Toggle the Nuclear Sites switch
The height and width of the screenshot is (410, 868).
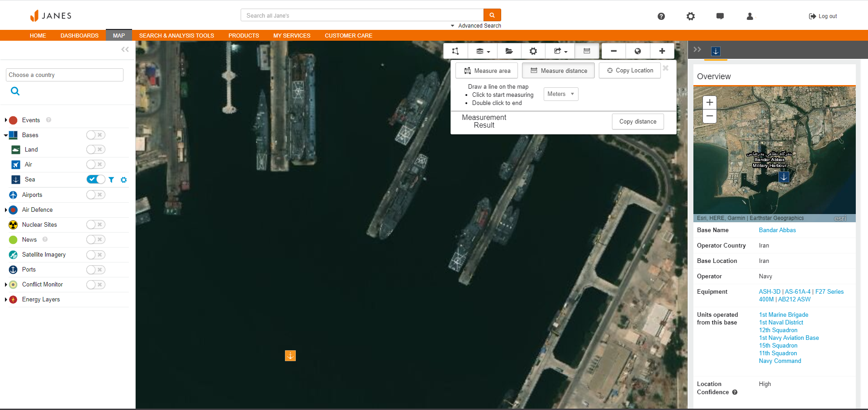96,224
